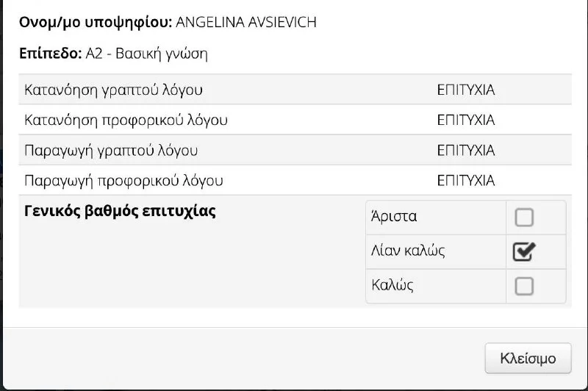Click ΕΠΙΤΥΧΙΑ result for Παραγωγή προφορικού λόγου
588x391 pixels.
[x=466, y=181]
